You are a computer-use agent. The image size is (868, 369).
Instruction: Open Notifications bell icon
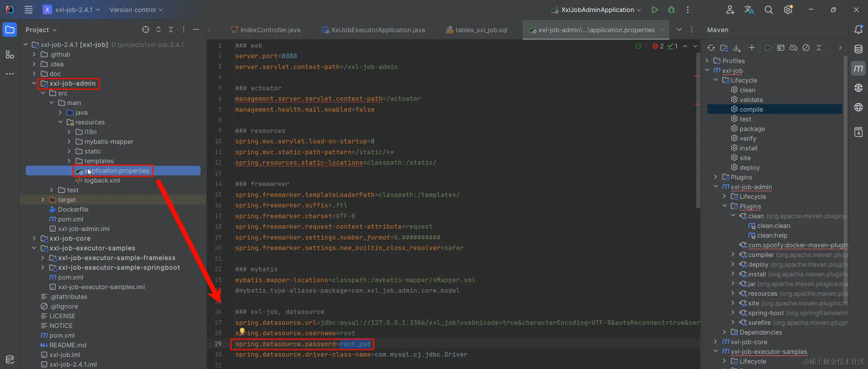tap(859, 29)
